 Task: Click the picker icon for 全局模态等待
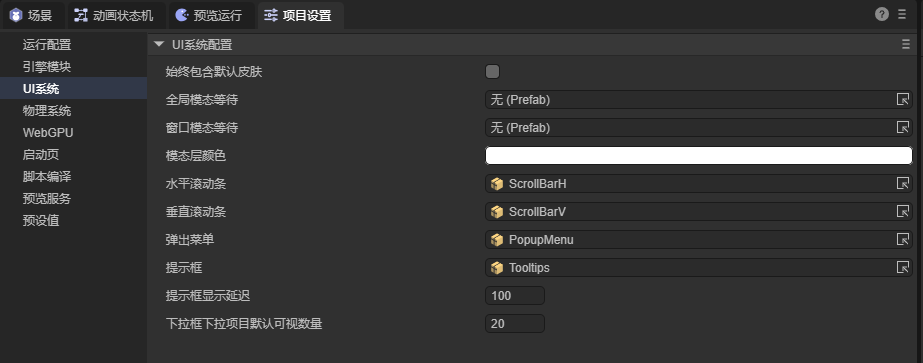coord(902,99)
